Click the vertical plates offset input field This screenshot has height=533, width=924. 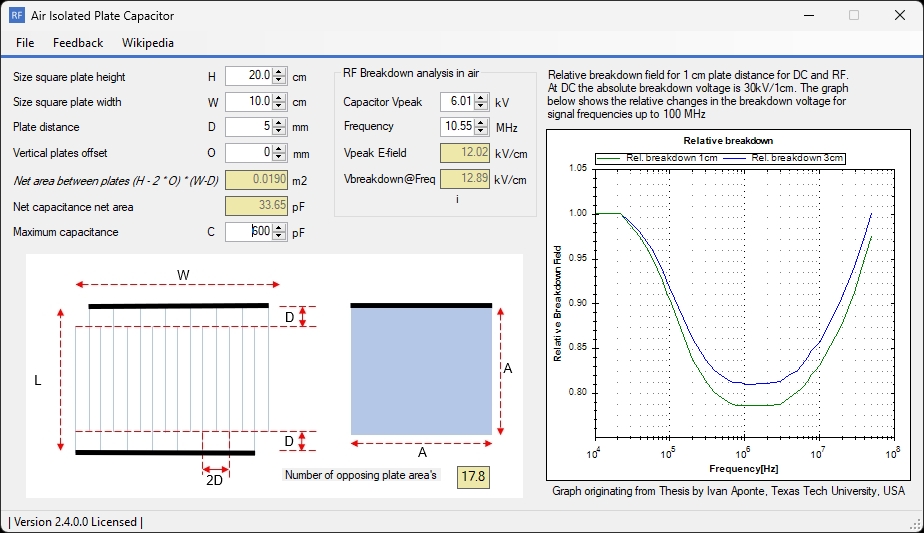point(249,153)
